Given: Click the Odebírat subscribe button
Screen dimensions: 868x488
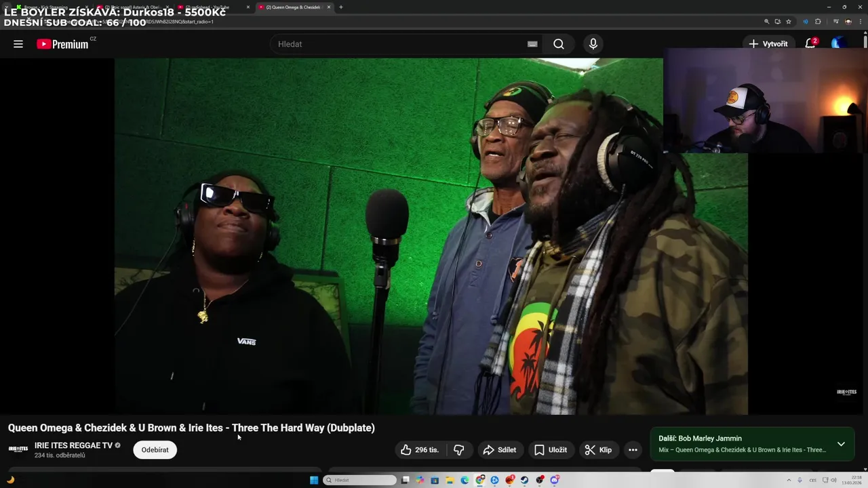Looking at the screenshot, I should pyautogui.click(x=155, y=450).
